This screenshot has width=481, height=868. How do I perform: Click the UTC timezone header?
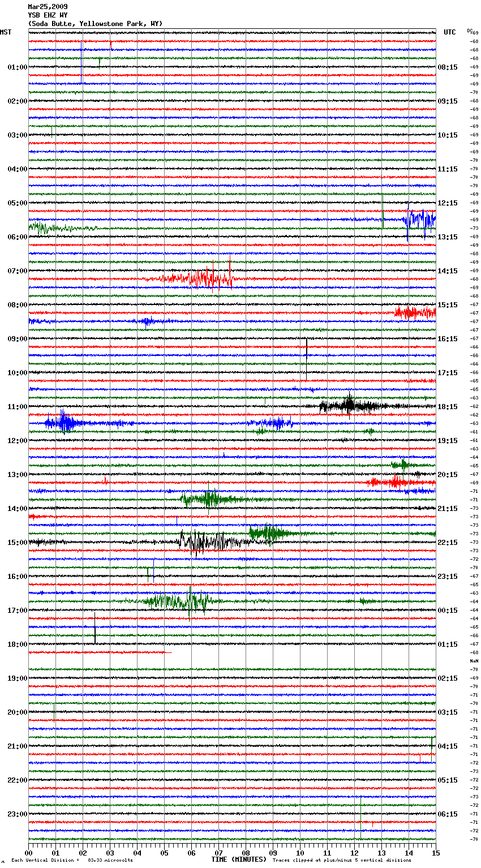coord(450,32)
